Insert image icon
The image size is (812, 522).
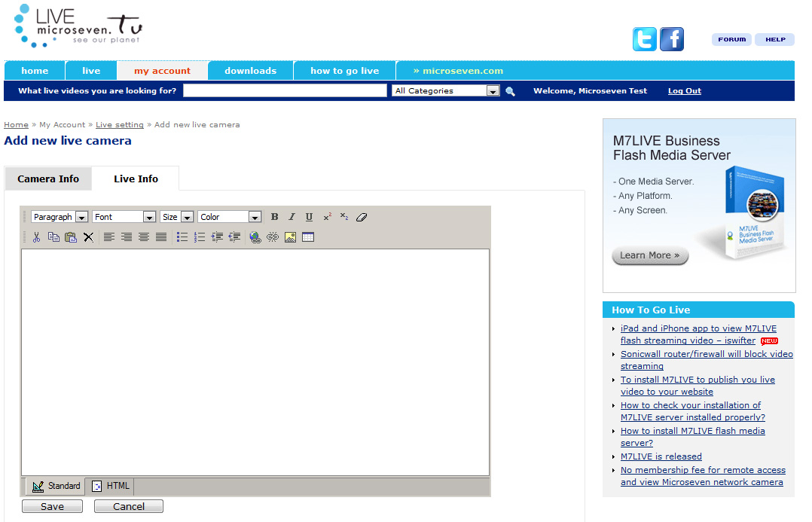tap(290, 237)
